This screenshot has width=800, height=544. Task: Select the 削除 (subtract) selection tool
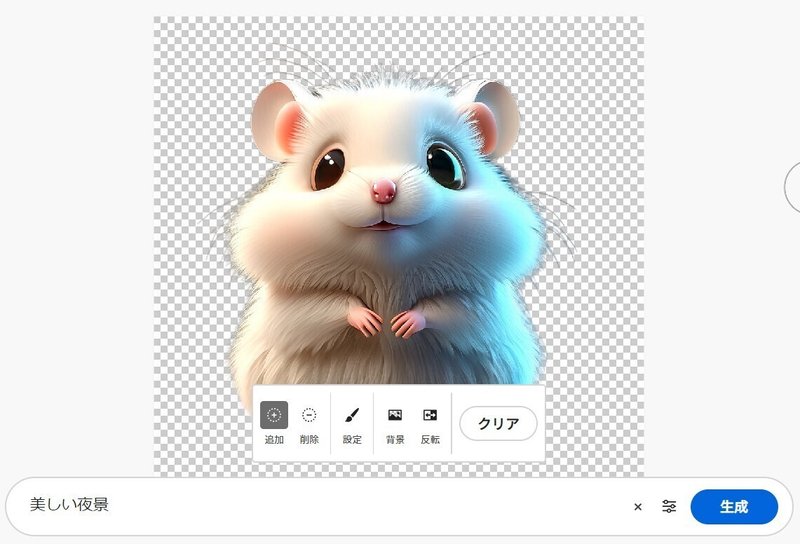point(309,423)
